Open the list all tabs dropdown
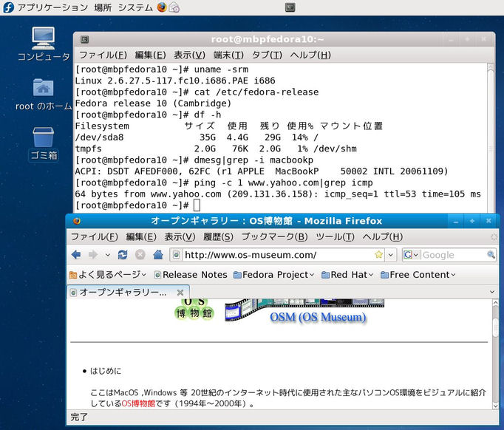Viewport: 504px width, 430px height. (492, 292)
